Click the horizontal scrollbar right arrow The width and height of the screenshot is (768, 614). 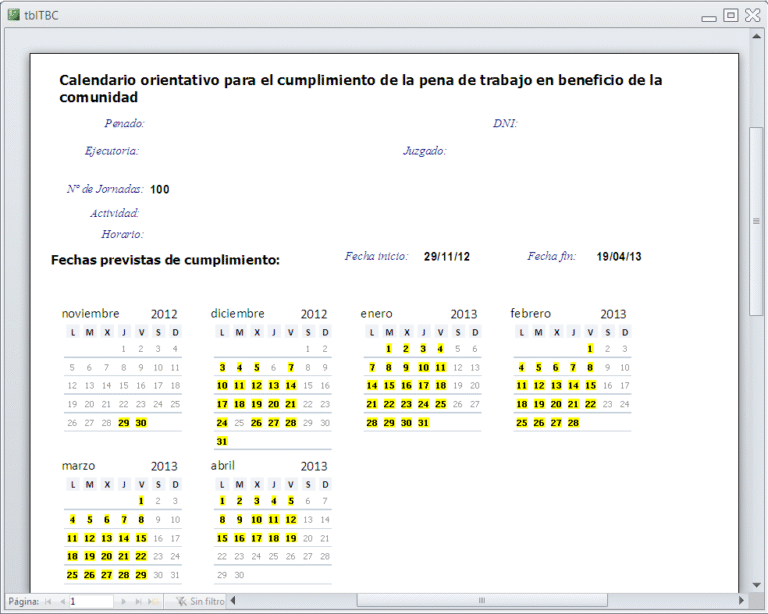click(741, 601)
